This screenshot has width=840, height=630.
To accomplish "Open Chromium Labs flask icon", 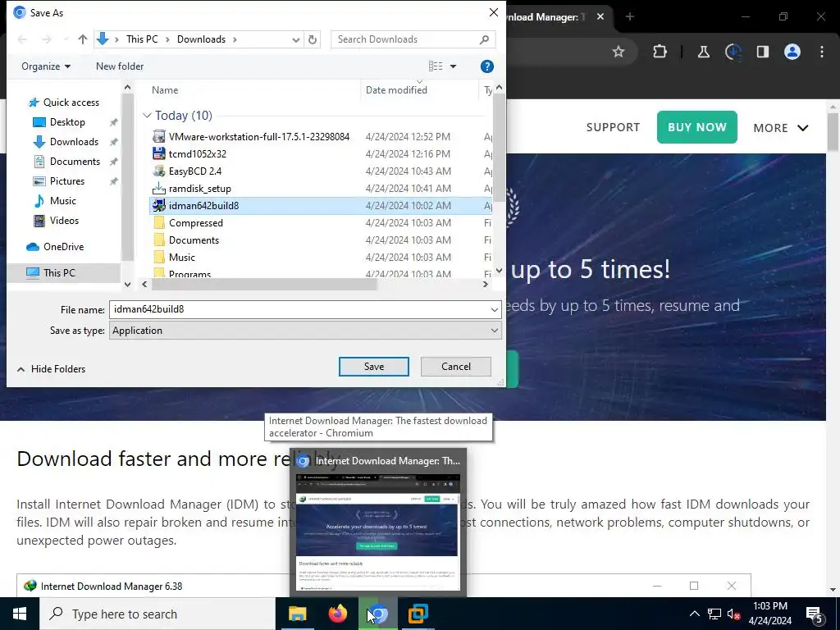I will [x=704, y=52].
